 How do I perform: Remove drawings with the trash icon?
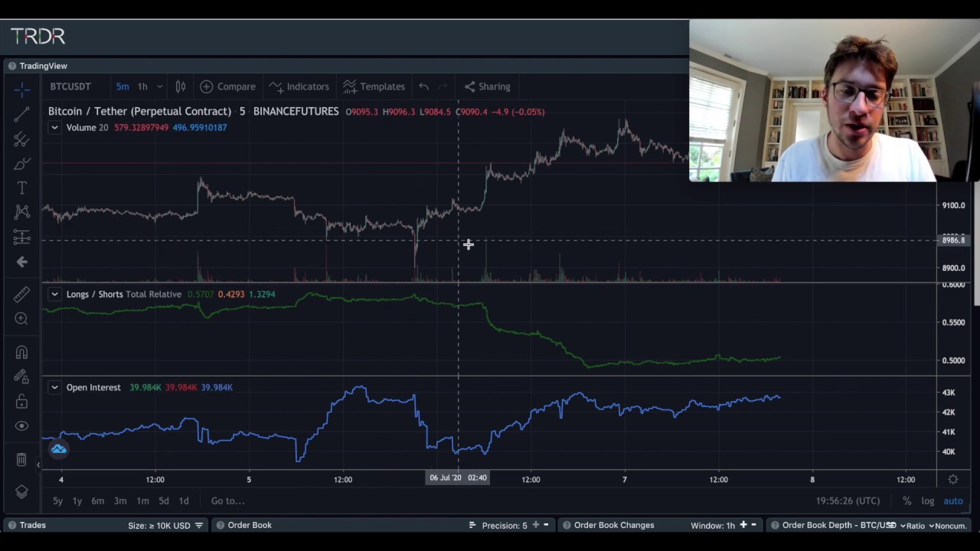point(21,460)
